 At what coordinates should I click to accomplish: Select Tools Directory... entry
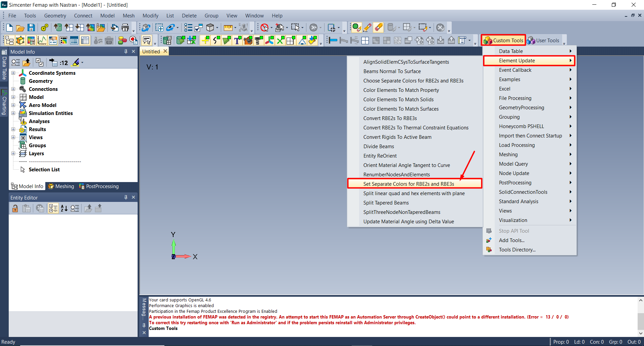tap(530, 249)
